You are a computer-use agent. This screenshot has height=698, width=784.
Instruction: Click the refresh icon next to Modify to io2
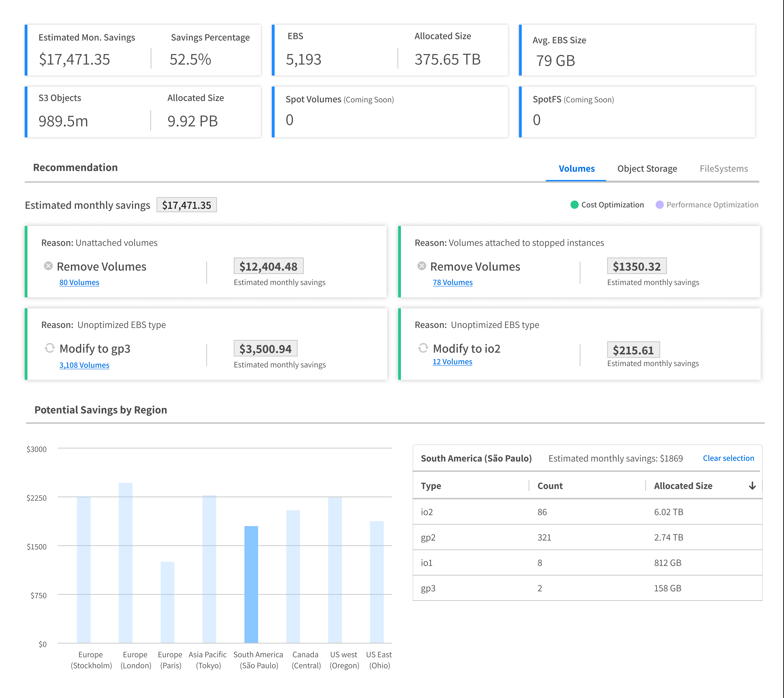[x=423, y=348]
